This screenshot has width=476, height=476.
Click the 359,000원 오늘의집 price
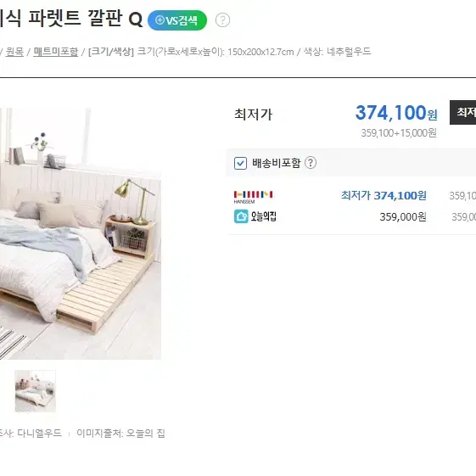[403, 216]
